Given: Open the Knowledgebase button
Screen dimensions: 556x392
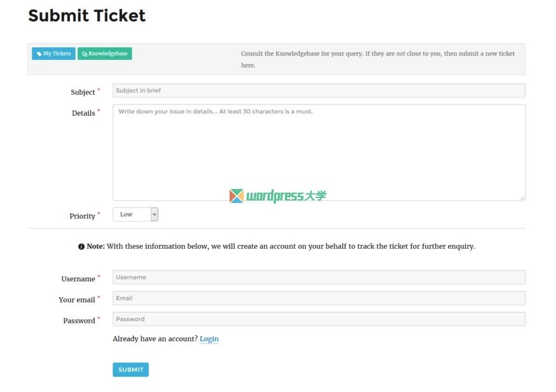Looking at the screenshot, I should pyautogui.click(x=104, y=53).
